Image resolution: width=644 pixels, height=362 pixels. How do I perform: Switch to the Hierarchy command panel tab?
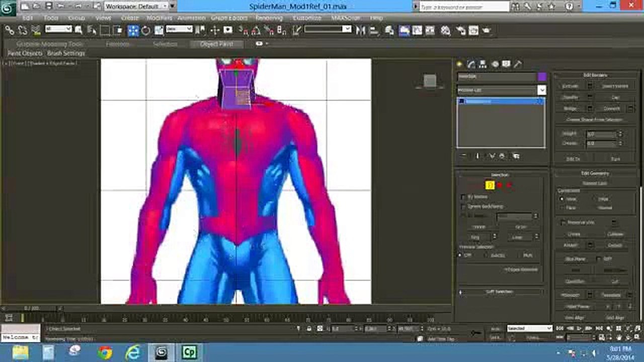(482, 64)
